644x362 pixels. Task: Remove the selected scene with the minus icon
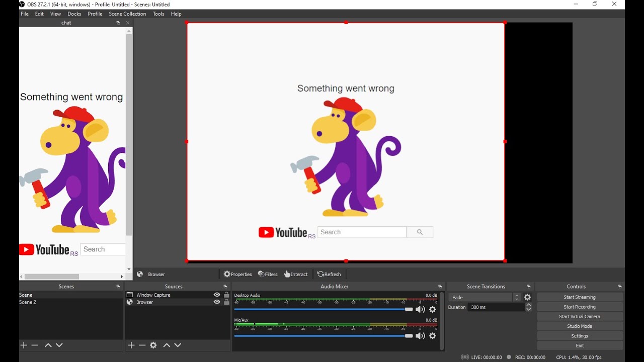(35, 345)
